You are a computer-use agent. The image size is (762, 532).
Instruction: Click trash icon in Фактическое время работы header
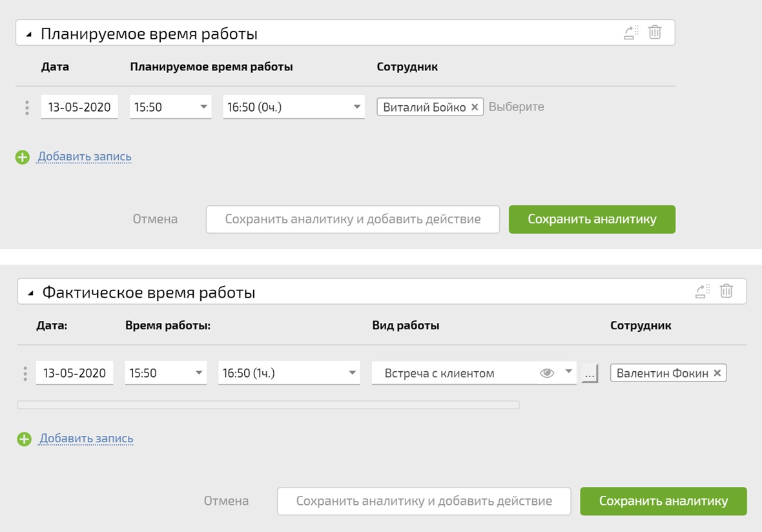click(x=726, y=291)
